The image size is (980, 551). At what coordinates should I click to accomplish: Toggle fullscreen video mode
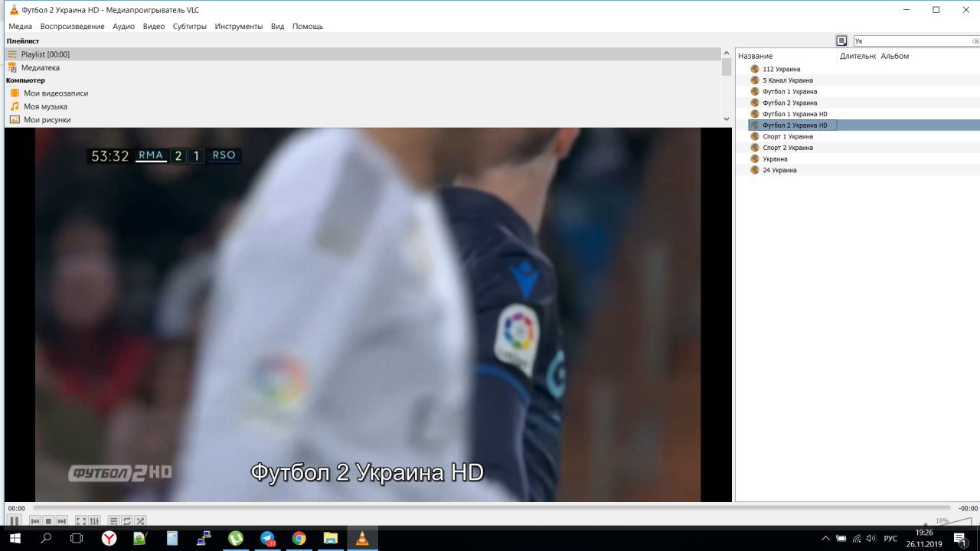coord(81,521)
